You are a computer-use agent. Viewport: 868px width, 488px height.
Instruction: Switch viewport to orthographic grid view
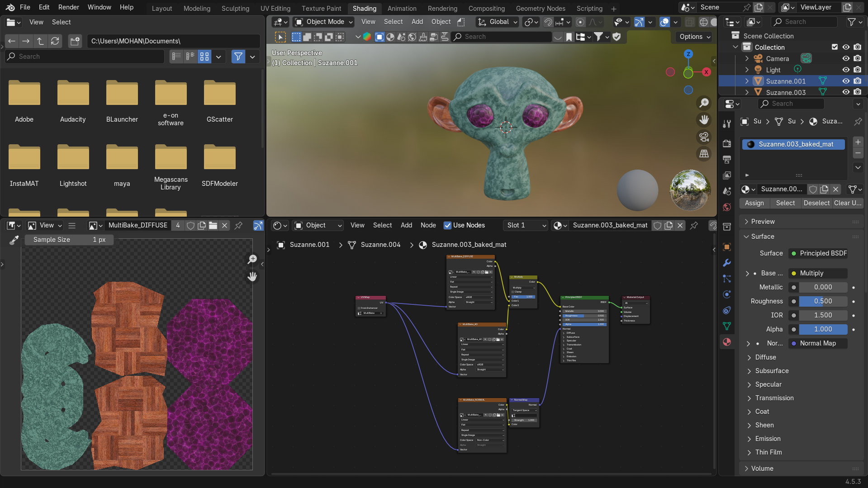pos(704,154)
